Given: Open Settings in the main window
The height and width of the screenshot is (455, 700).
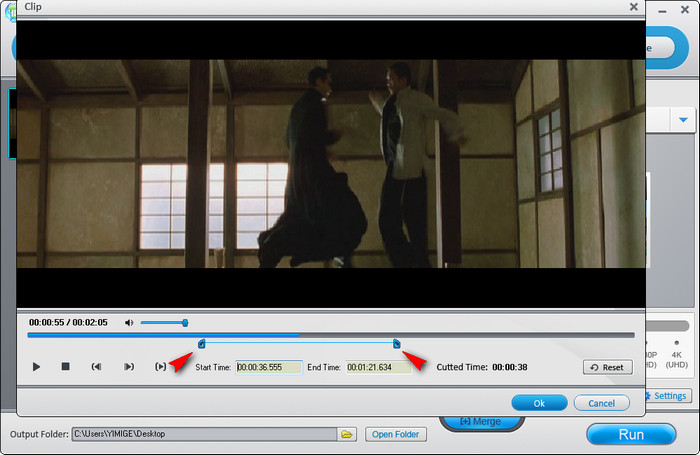Looking at the screenshot, I should point(669,396).
